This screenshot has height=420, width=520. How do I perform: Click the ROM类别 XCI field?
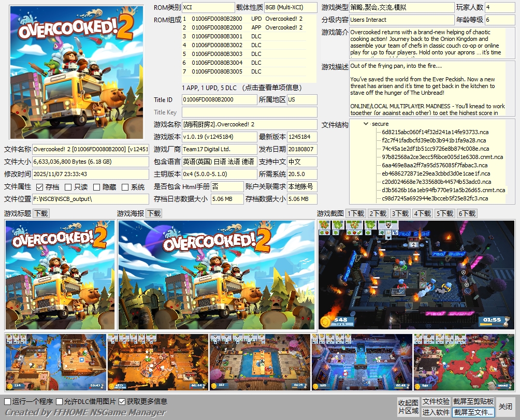pos(208,7)
